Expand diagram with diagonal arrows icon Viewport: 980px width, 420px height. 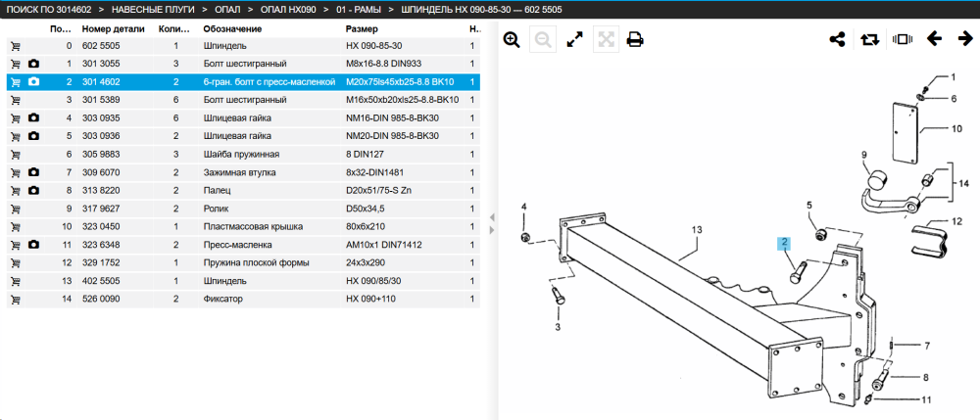point(573,40)
